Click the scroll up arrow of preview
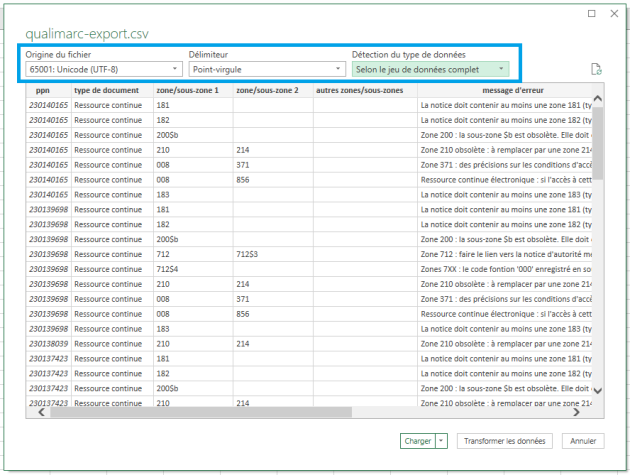Screen dimensions: 630x475 pos(597,98)
